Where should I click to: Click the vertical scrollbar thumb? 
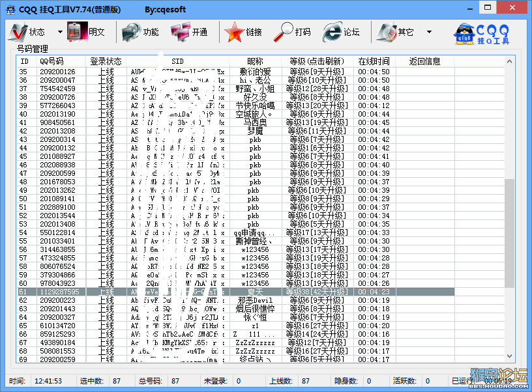[509, 233]
